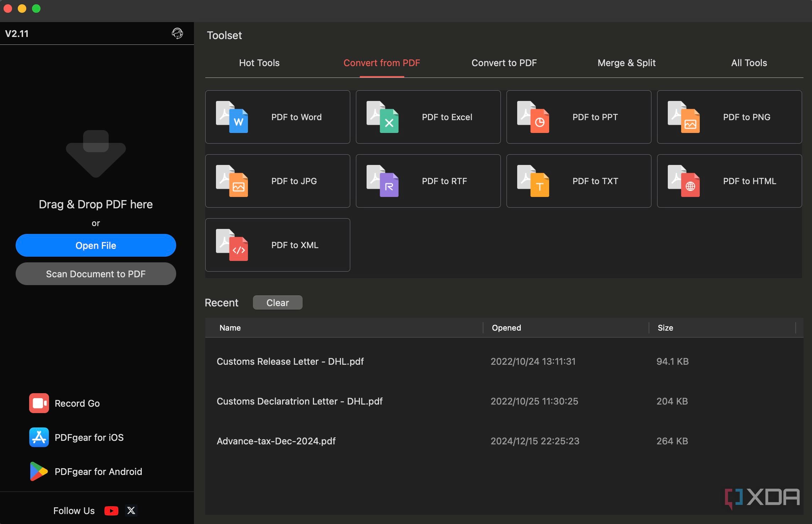Click the PDF to Excel icon
The image size is (812, 524).
[383, 117]
